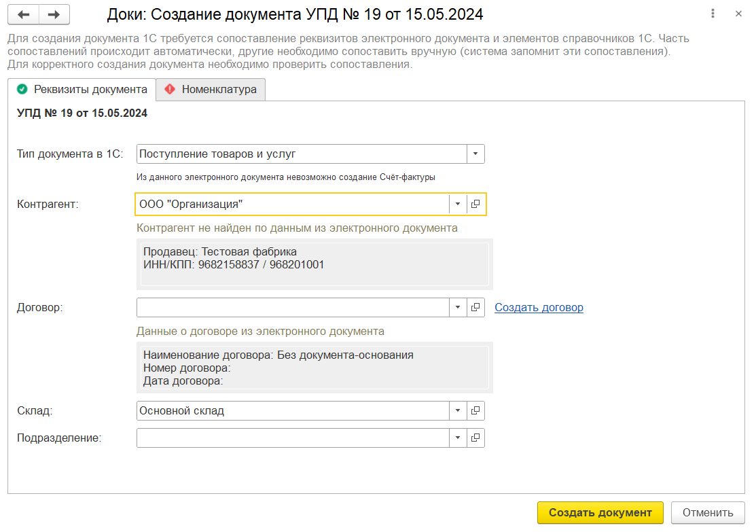
Task: Switch to the Реквизиты документа tab
Action: (x=82, y=89)
